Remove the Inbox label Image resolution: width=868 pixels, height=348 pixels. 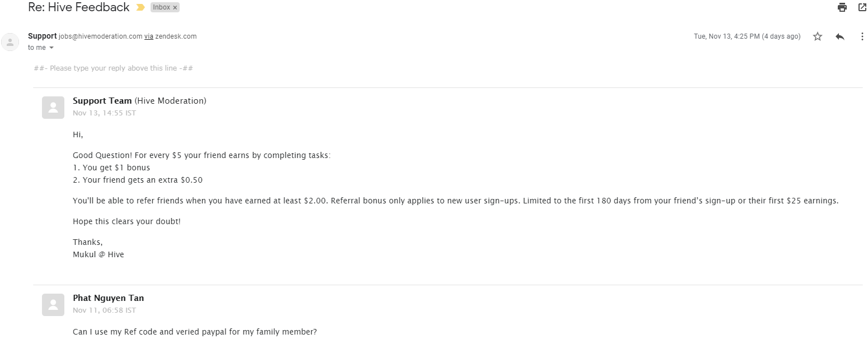(175, 8)
